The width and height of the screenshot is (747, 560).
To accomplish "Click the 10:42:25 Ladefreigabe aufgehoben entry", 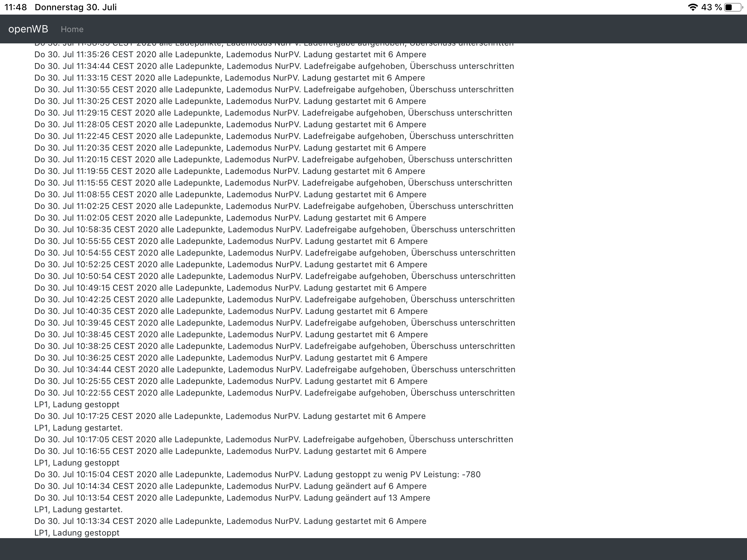I will [274, 299].
